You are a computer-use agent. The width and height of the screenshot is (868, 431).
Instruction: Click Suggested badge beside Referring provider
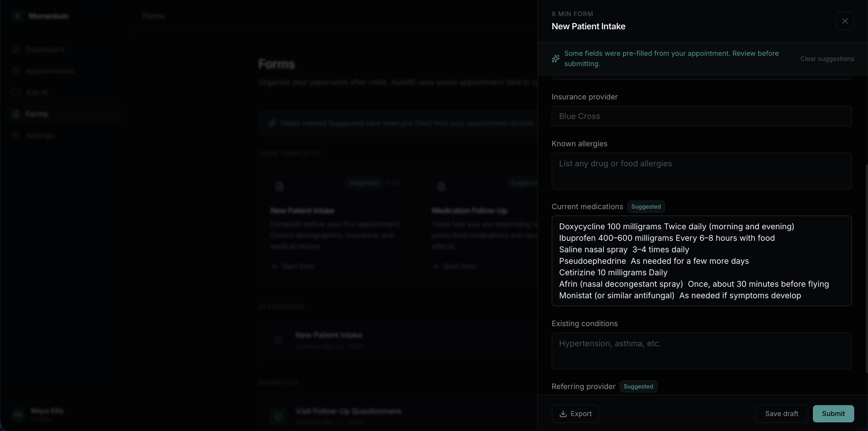(x=638, y=386)
